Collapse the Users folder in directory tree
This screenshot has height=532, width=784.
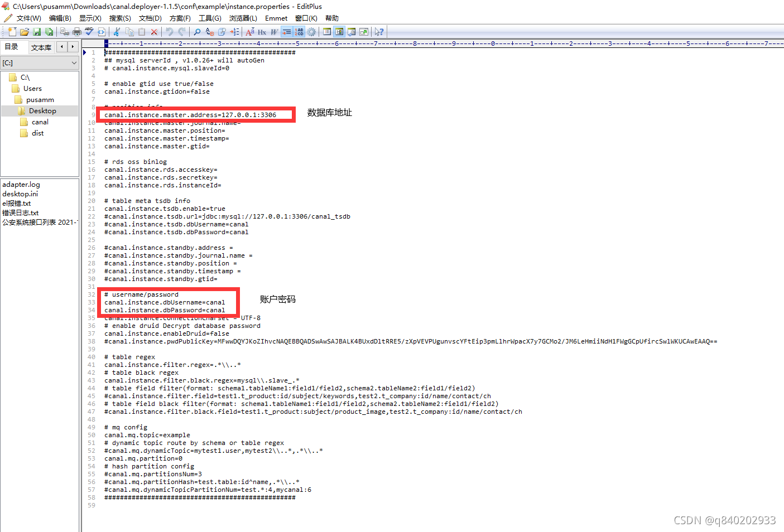pos(33,88)
